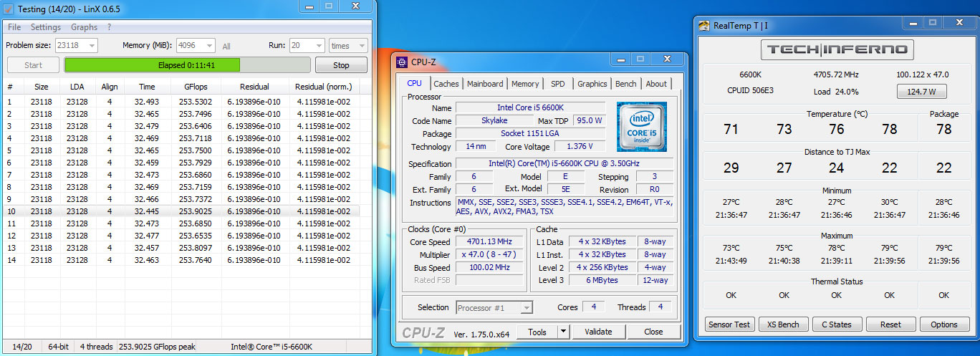Click the C States button in RealTemp
Viewport: 980px width, 356px height.
[x=837, y=324]
